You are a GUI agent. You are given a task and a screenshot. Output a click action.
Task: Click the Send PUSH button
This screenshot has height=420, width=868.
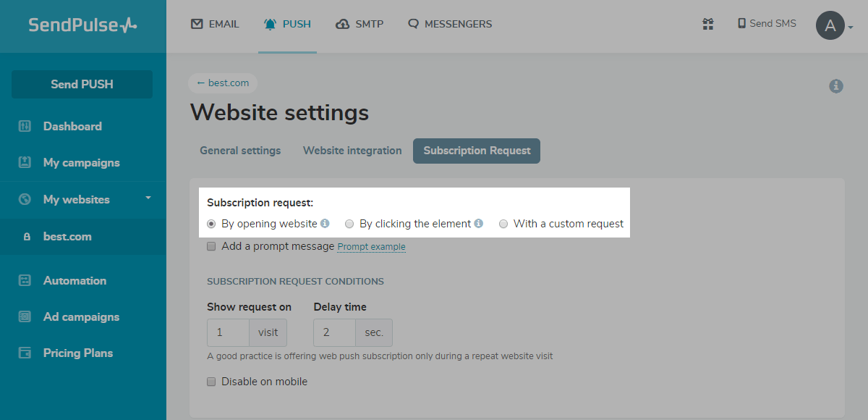[82, 84]
